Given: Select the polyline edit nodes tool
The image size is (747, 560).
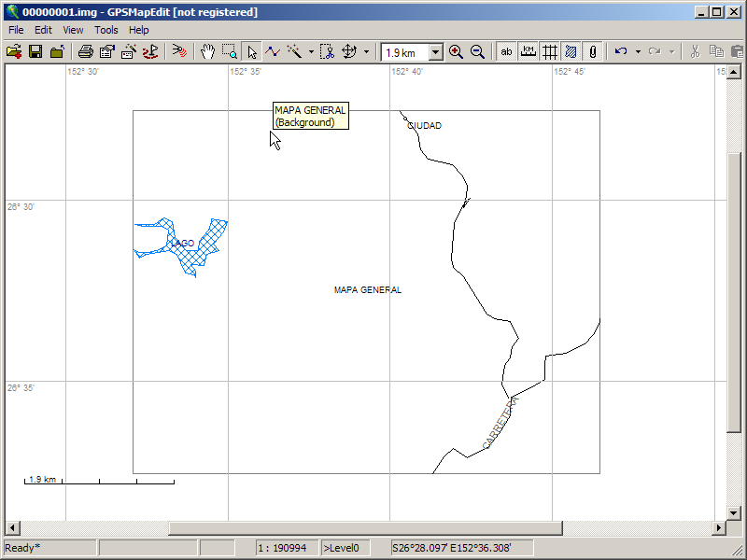Looking at the screenshot, I should click(x=273, y=51).
